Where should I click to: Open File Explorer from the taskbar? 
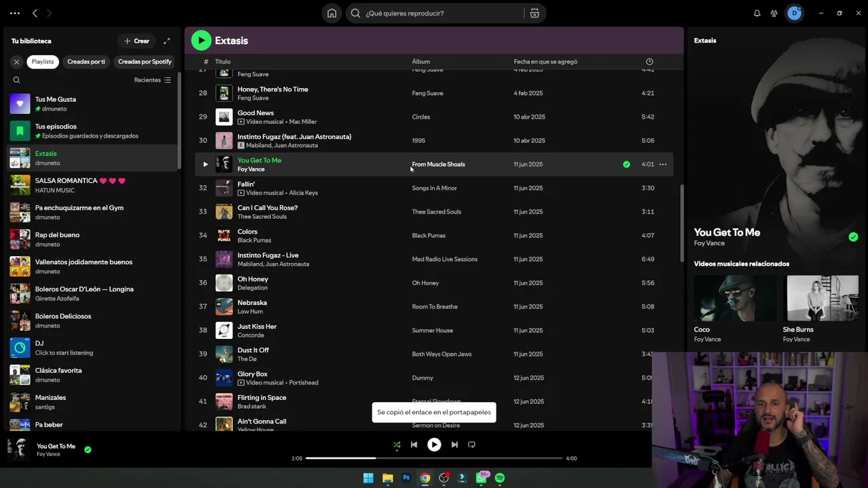[x=387, y=478]
